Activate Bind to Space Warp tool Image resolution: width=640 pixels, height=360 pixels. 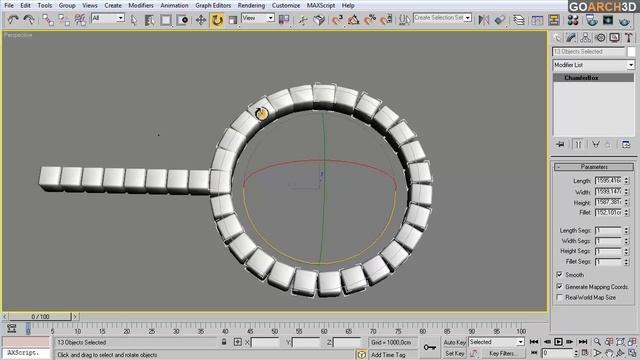80,20
